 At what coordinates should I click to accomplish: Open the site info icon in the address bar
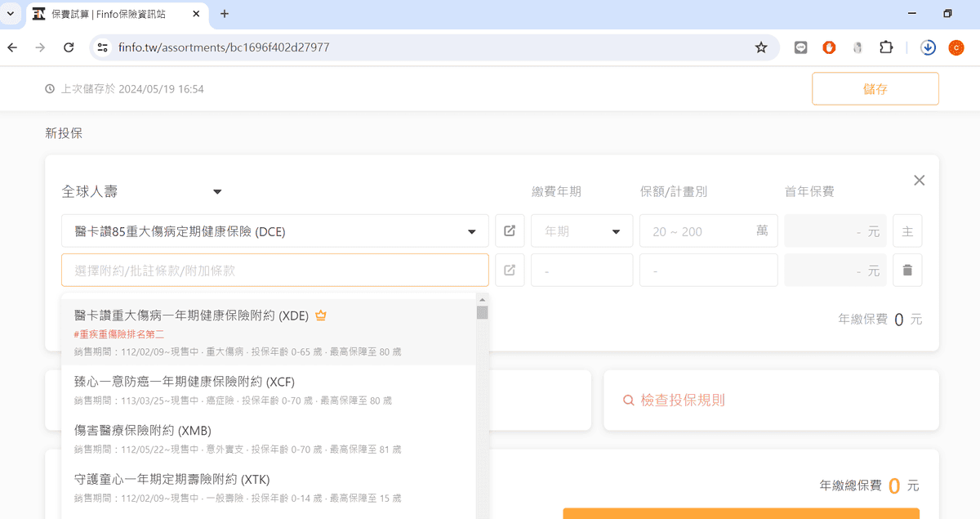[102, 47]
